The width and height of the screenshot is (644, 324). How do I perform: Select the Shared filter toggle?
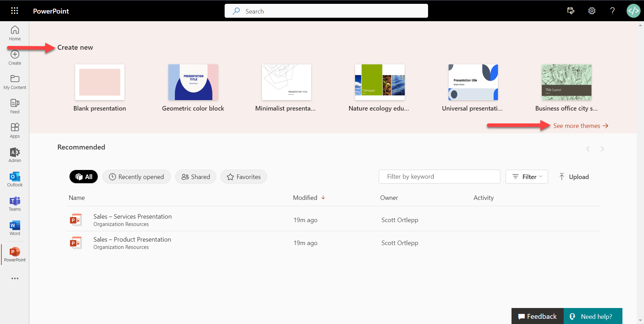[x=196, y=177]
